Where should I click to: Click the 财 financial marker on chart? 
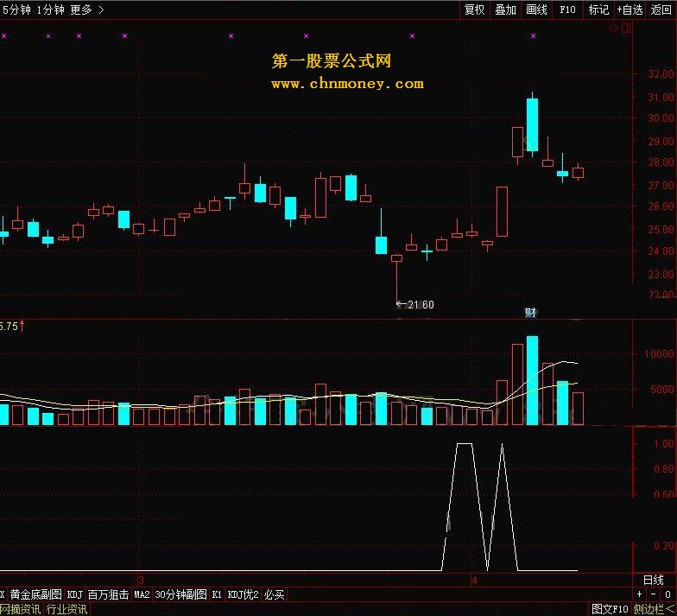(x=530, y=313)
